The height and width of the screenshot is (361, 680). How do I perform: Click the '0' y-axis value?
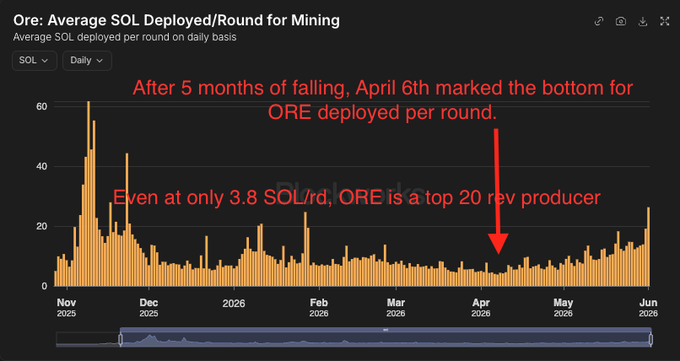point(44,286)
